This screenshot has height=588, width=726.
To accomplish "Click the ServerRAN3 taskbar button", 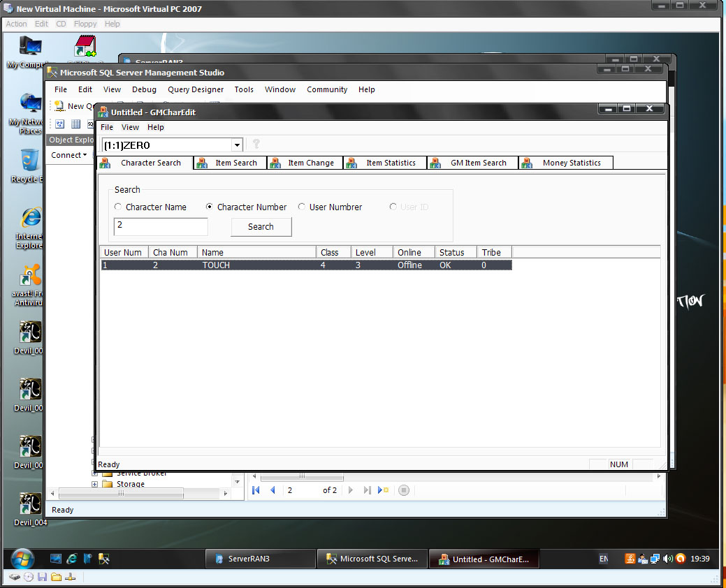I will pos(260,559).
